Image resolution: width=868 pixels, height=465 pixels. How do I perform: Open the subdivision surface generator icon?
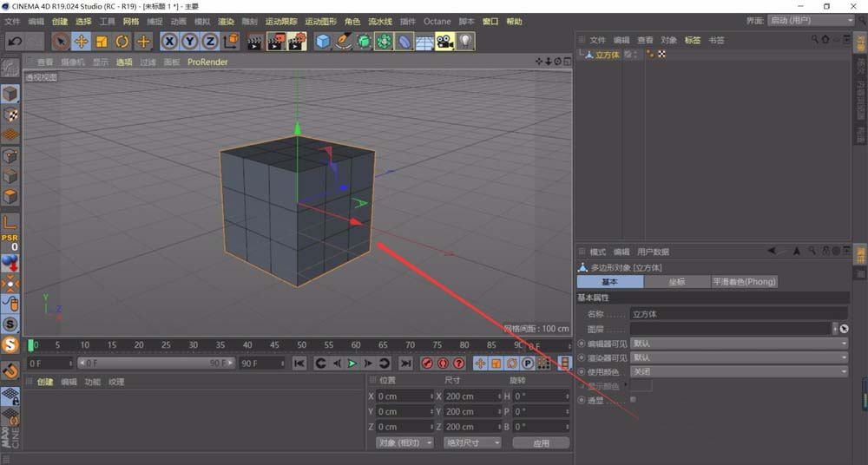(364, 42)
